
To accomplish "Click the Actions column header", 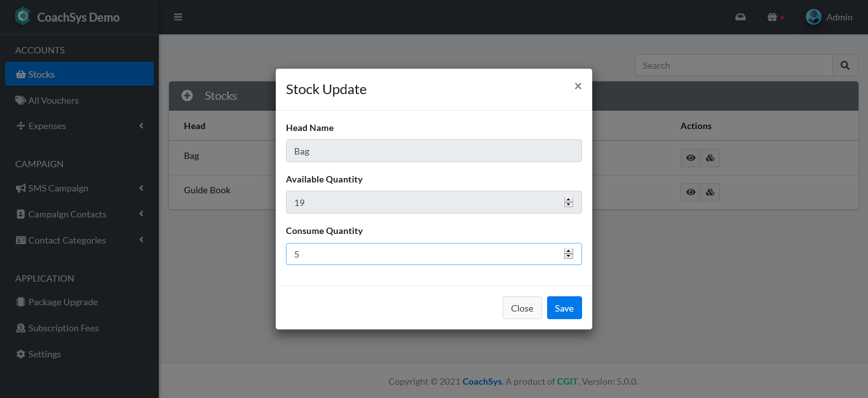I will pyautogui.click(x=696, y=126).
